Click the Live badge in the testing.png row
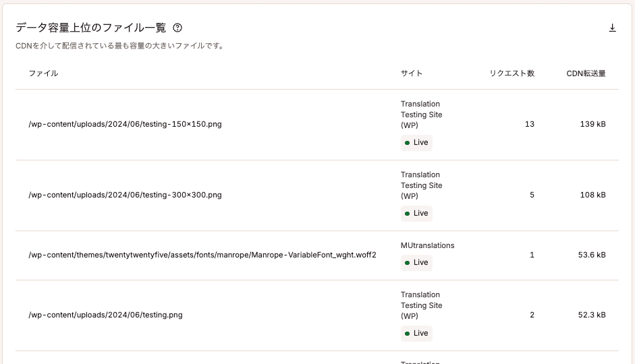The image size is (635, 364). coord(416,333)
